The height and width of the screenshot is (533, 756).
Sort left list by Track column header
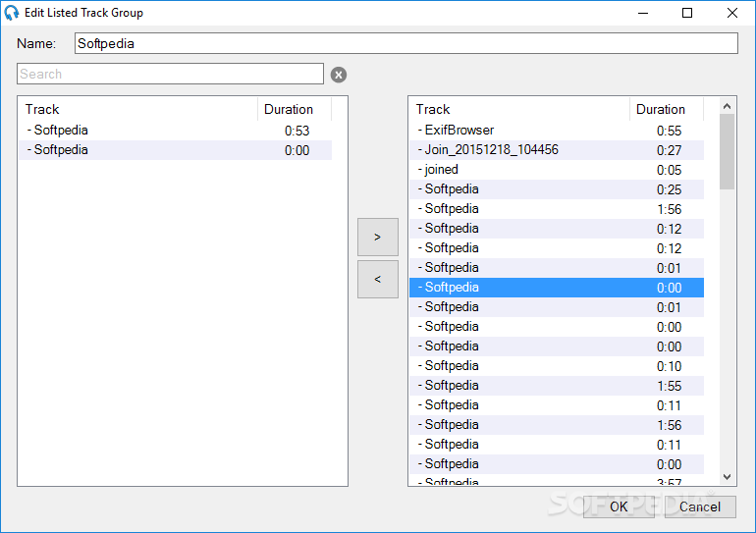(137, 109)
